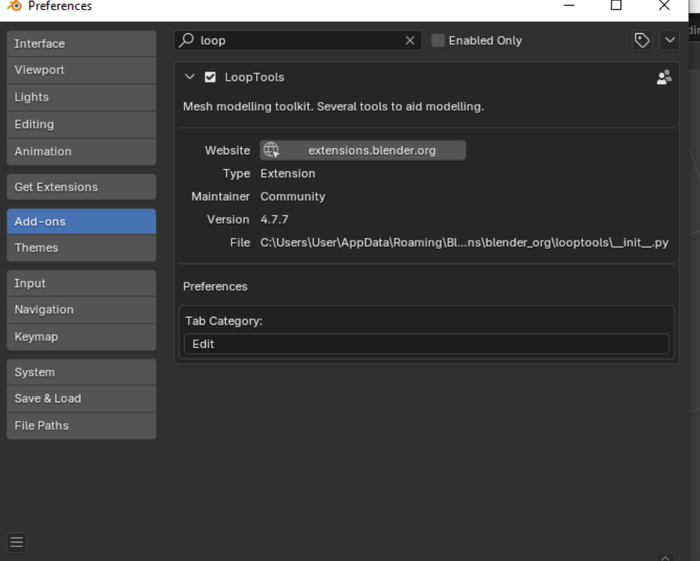The height and width of the screenshot is (561, 700).
Task: Click the add-on search field
Action: (x=300, y=40)
